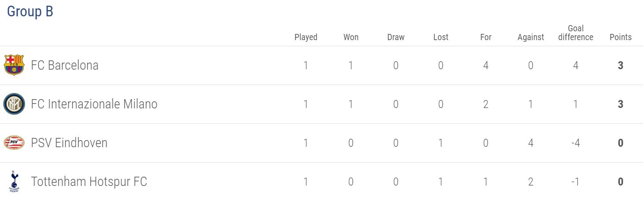Click the Won column header
Screen dimensions: 644x204
(x=351, y=37)
